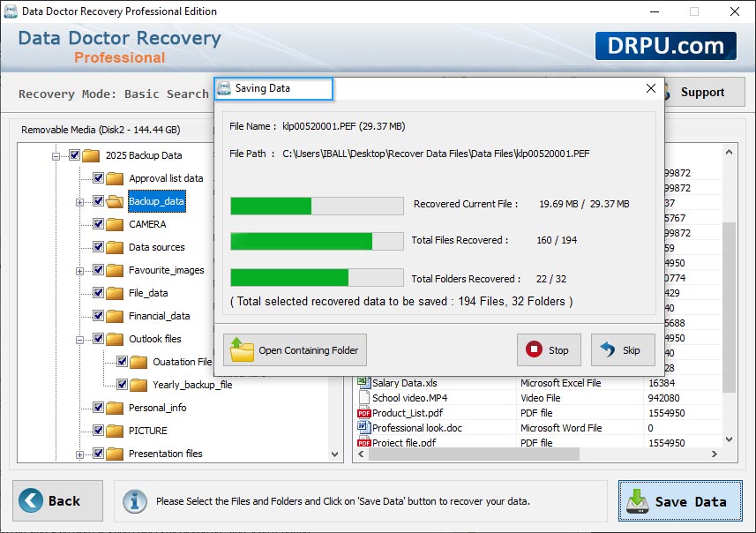Select the Yearly_backup_file tree item
Image resolution: width=756 pixels, height=533 pixels.
(x=192, y=385)
